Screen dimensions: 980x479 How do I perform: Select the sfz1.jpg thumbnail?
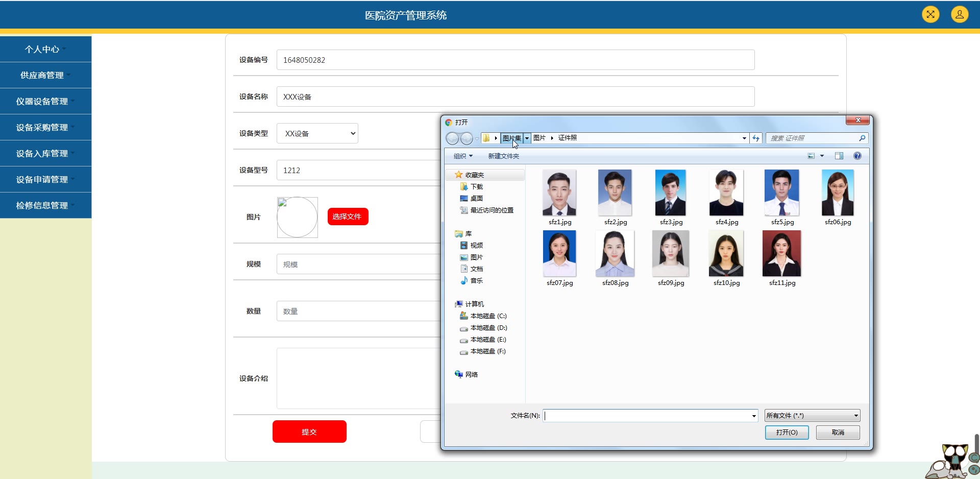pos(559,193)
